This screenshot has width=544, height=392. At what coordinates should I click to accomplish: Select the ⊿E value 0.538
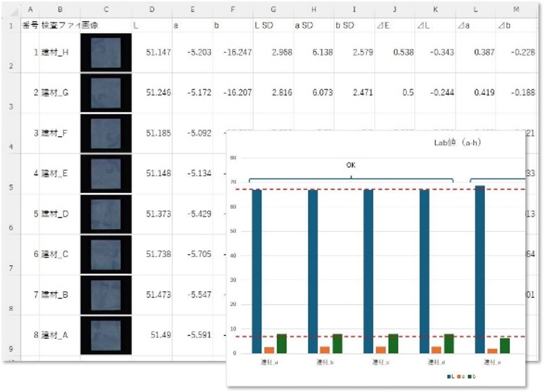pos(395,52)
